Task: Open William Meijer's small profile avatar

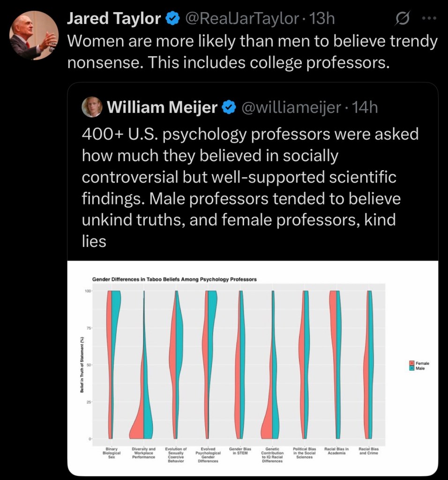Action: click(x=92, y=107)
